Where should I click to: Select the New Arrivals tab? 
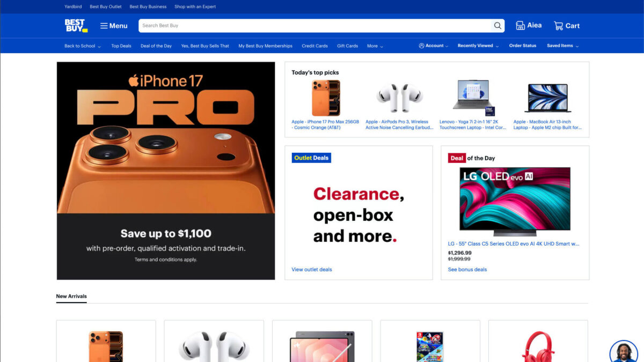click(x=71, y=296)
